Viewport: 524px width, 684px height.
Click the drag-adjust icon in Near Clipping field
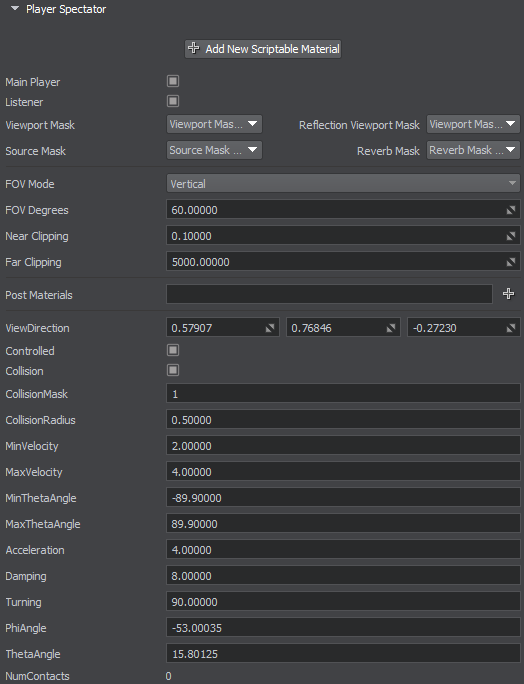(510, 236)
